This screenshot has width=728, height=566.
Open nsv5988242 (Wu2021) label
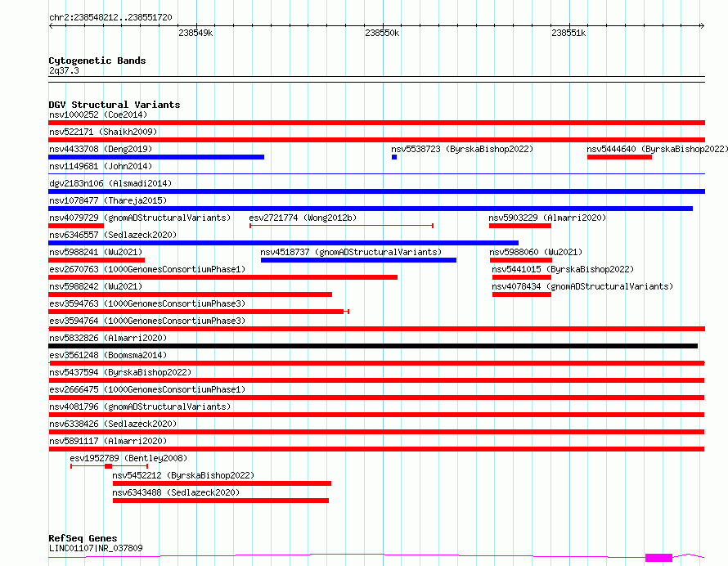96,286
